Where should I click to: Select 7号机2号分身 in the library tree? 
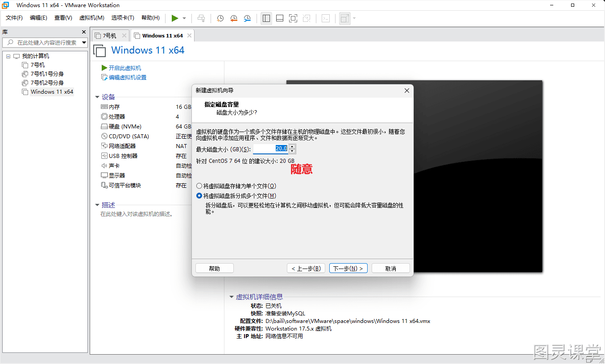(x=47, y=83)
